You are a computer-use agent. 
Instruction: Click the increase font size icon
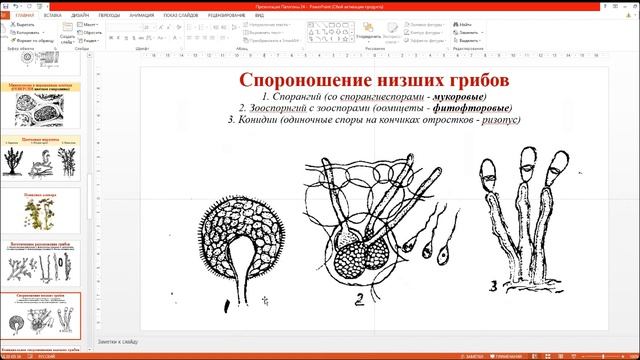click(x=161, y=27)
